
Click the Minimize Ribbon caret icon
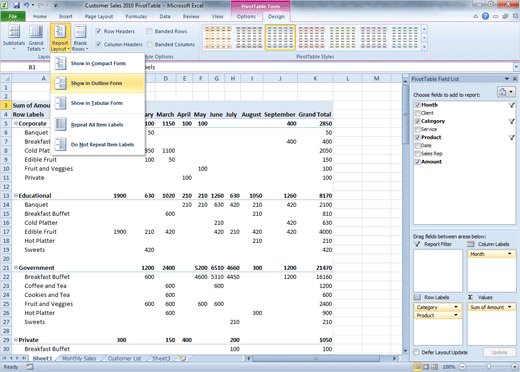pyautogui.click(x=476, y=16)
